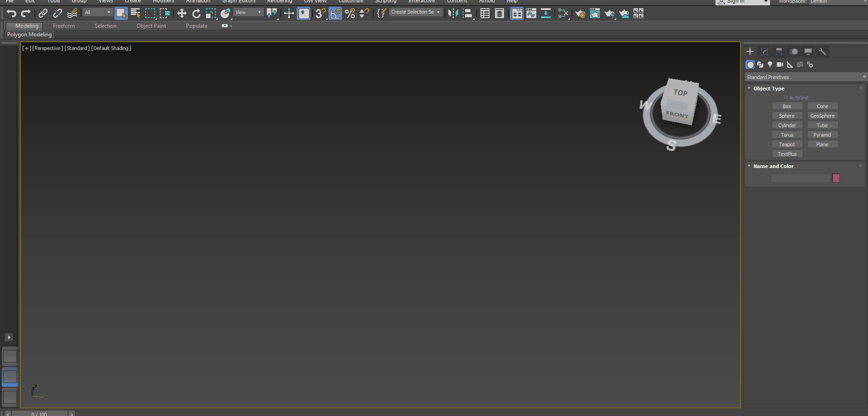This screenshot has width=868, height=416.
Task: Open the Hierarchy command panel tab
Action: [779, 51]
